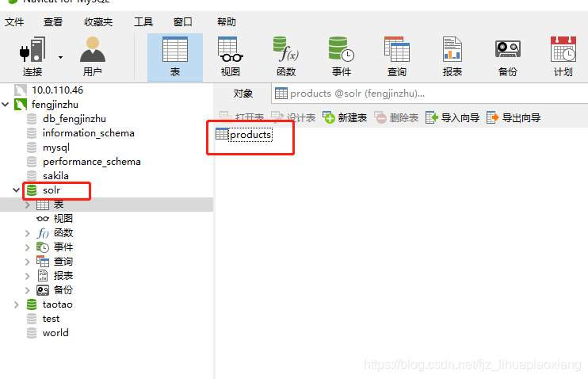The height and width of the screenshot is (379, 588).
Task: Select the world database
Action: (x=55, y=333)
